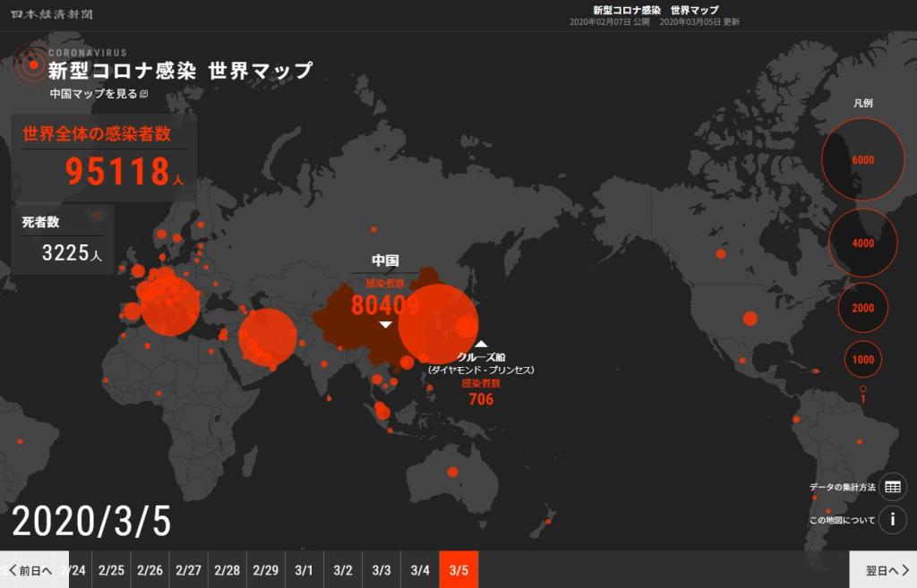This screenshot has height=588, width=917.
Task: Click the Australia infection bubble
Action: (452, 472)
